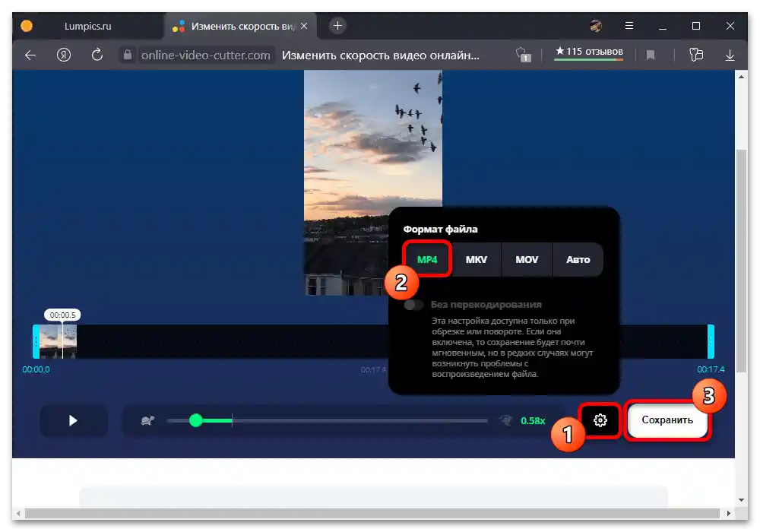Click the left trim handle on timeline
The height and width of the screenshot is (532, 760).
pyautogui.click(x=36, y=341)
